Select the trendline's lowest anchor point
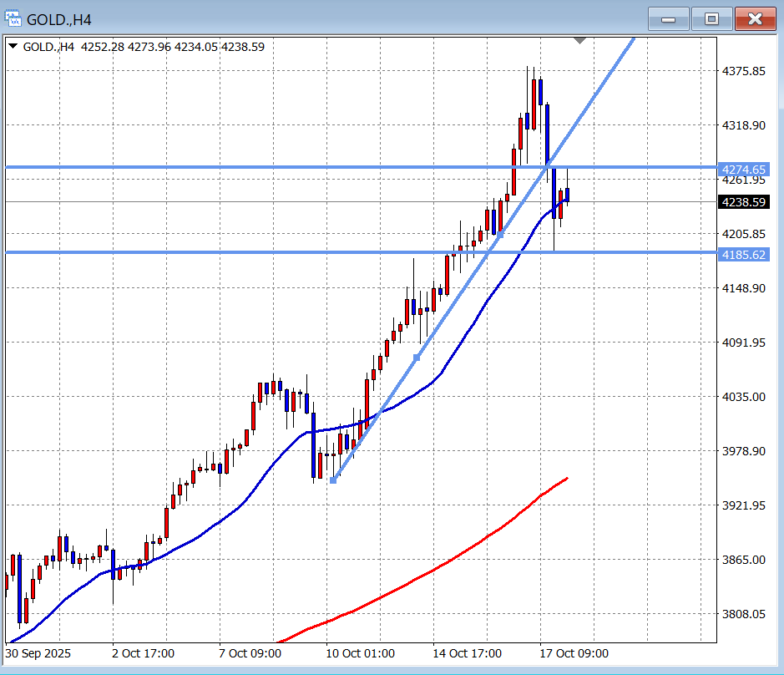Image resolution: width=784 pixels, height=675 pixels. click(333, 480)
